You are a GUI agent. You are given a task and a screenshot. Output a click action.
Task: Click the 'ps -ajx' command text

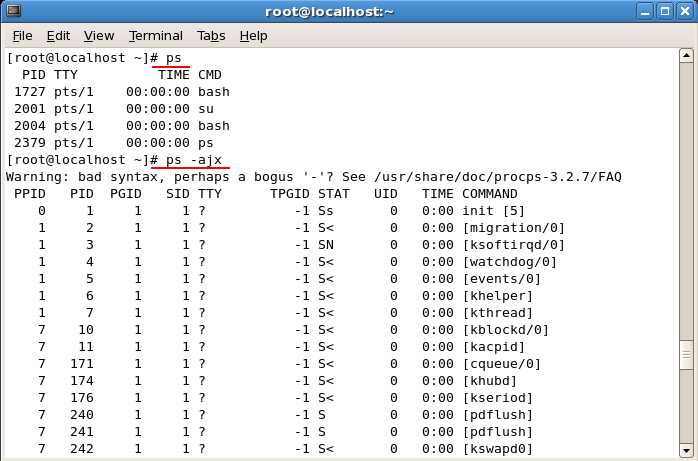(x=194, y=160)
